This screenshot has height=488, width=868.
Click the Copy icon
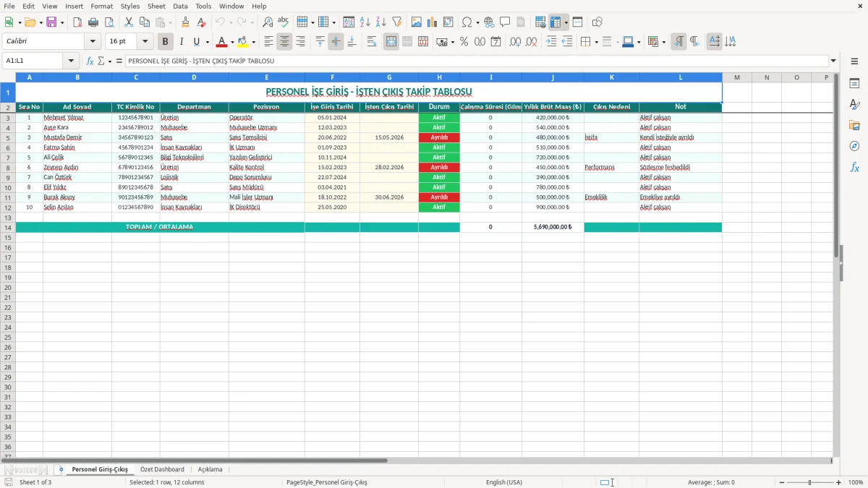[145, 22]
